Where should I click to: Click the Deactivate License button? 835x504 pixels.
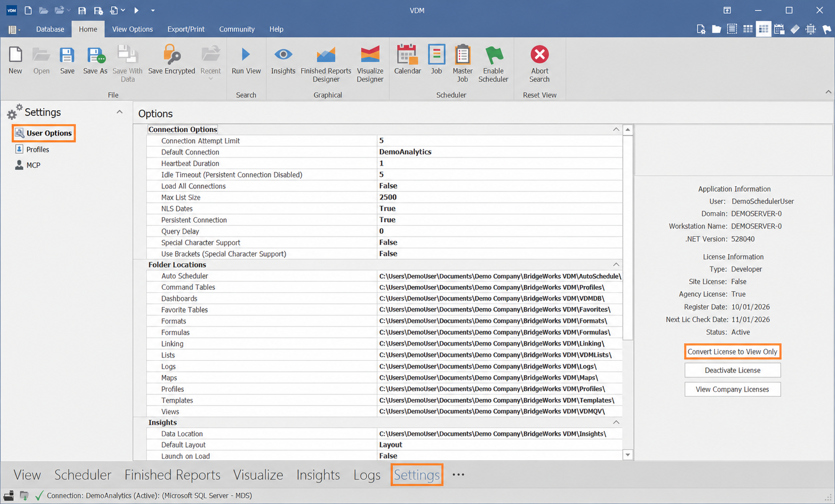point(732,370)
